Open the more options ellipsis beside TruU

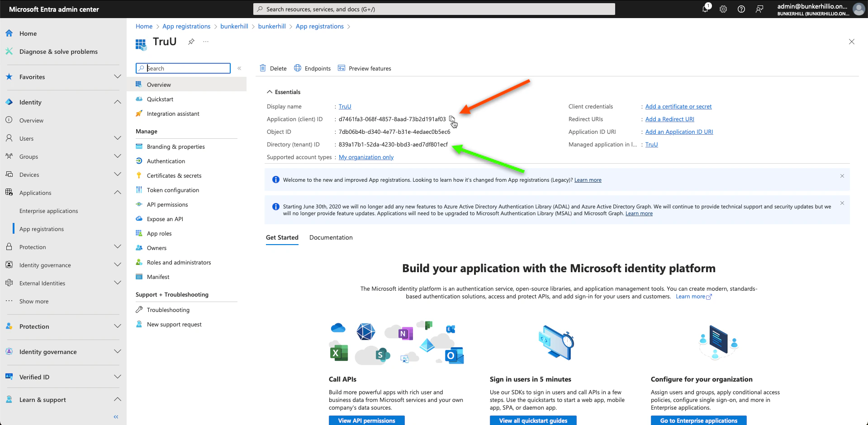pyautogui.click(x=206, y=42)
